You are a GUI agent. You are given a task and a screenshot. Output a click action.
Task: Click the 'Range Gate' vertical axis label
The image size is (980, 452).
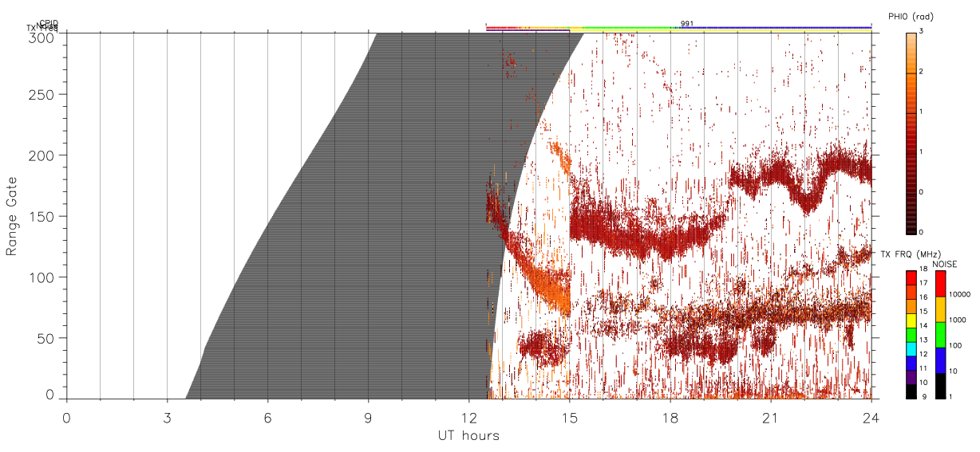tap(11, 215)
